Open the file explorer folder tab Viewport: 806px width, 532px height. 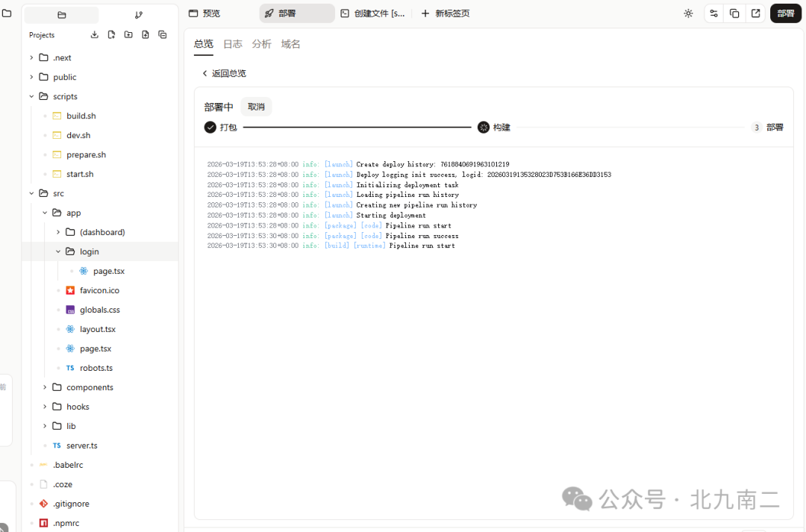62,15
